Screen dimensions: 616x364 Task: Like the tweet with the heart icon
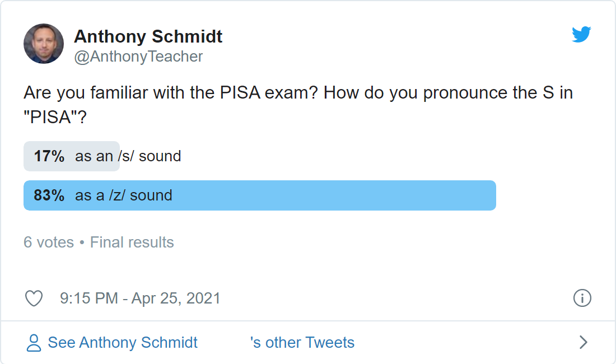tap(34, 298)
